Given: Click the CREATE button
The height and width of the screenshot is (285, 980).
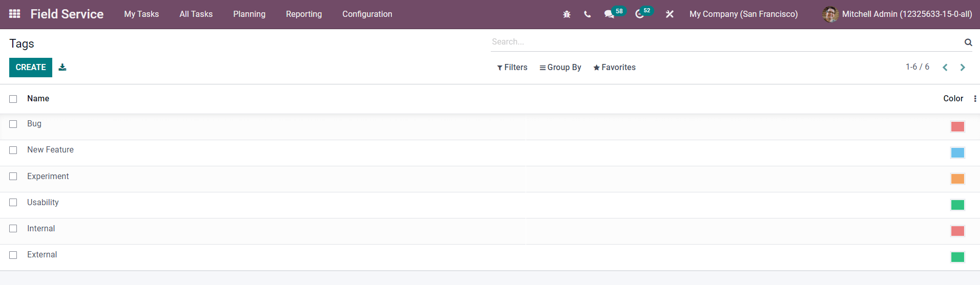Looking at the screenshot, I should pos(31,68).
